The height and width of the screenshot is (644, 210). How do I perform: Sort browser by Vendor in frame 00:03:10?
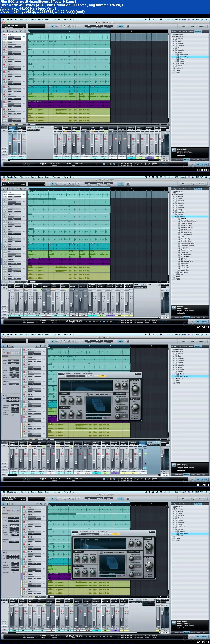coord(191,32)
